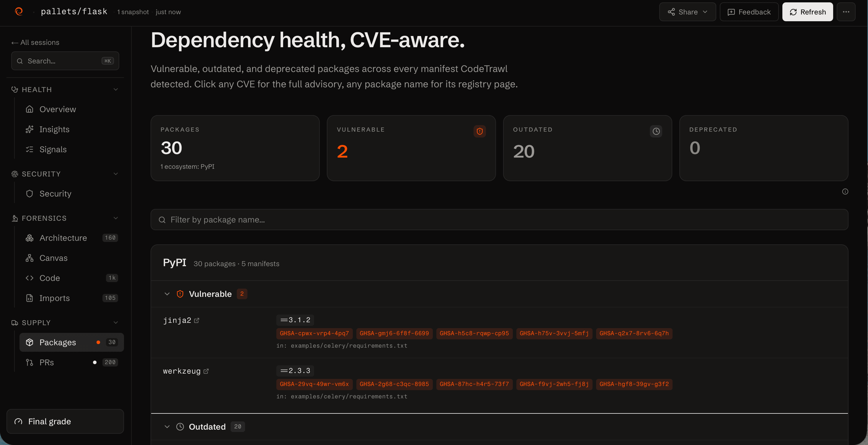The height and width of the screenshot is (445, 868).
Task: Click the CodeTrawl logo icon
Action: 19,12
